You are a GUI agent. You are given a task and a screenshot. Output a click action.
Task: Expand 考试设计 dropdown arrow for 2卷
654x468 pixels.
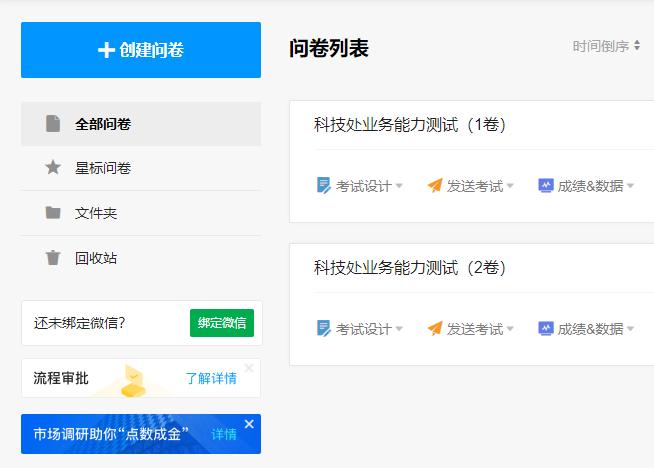(399, 329)
